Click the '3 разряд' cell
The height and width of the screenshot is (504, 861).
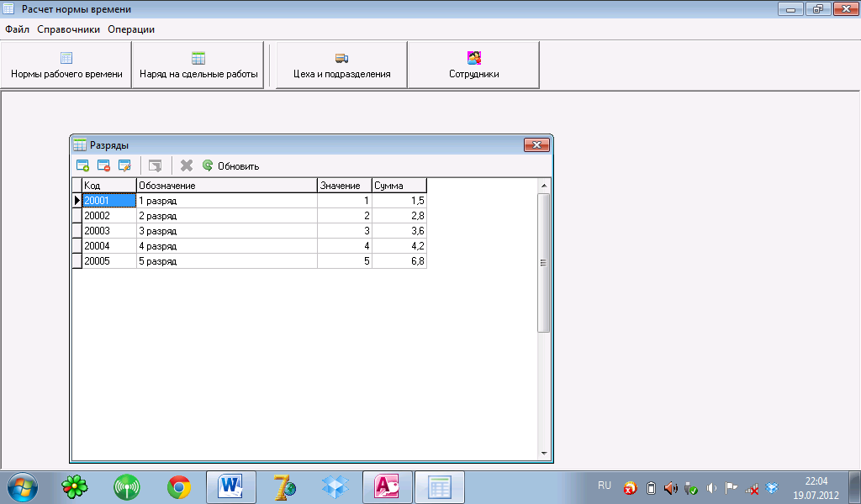pos(227,231)
